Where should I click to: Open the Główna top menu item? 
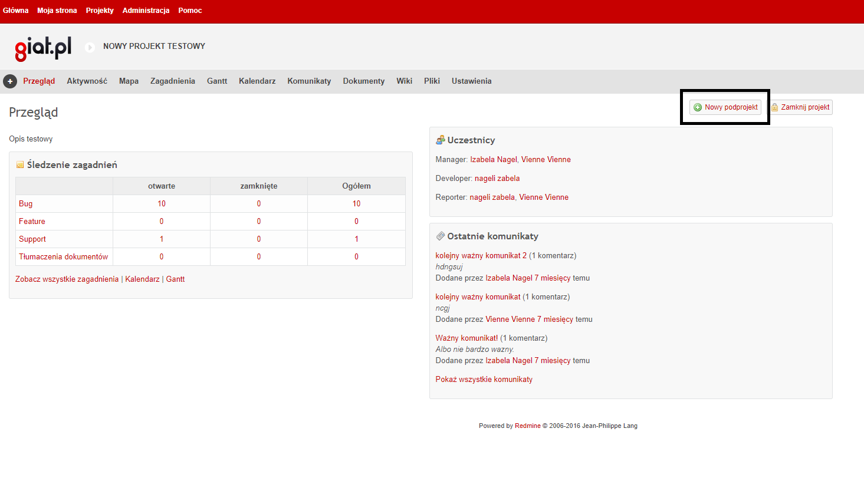(15, 11)
